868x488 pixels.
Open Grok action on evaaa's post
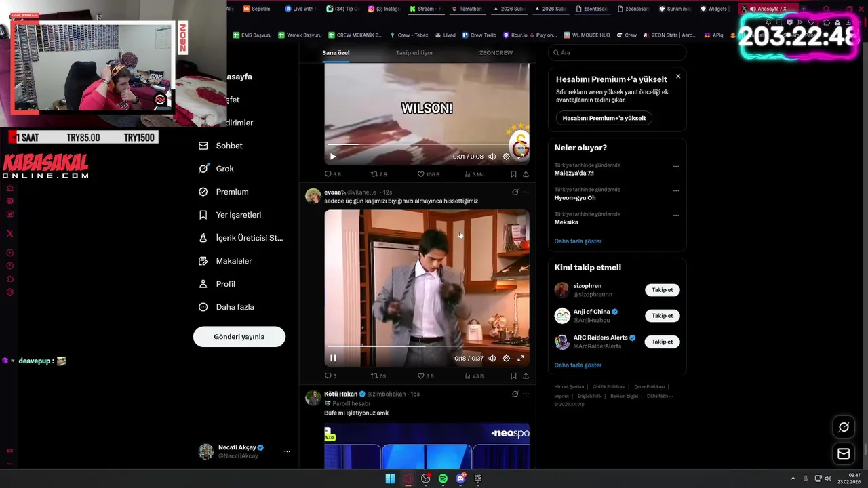pyautogui.click(x=515, y=192)
